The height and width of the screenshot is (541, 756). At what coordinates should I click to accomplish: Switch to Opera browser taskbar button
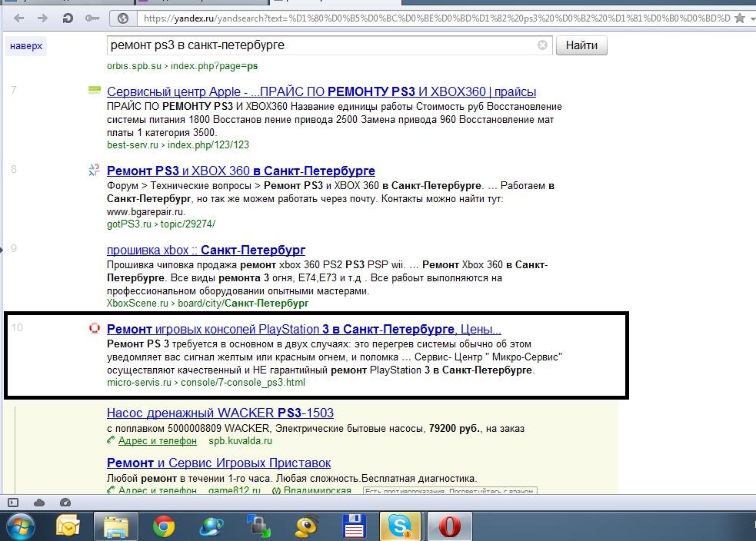[x=449, y=526]
